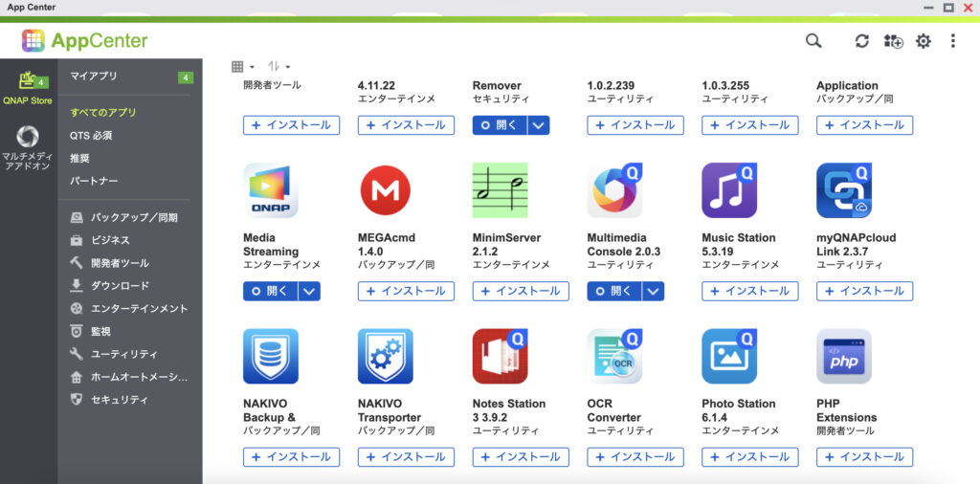Install Photo Station 6.1.4
The image size is (980, 484).
click(750, 457)
